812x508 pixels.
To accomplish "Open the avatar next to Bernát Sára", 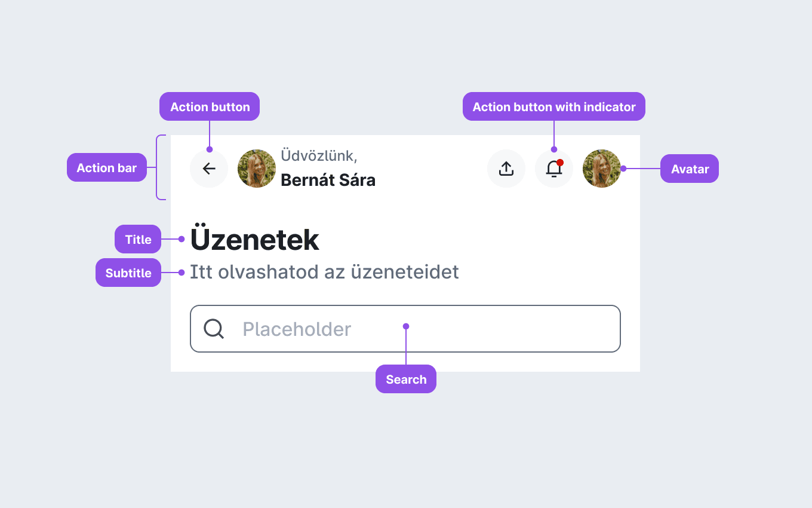I will pos(257,169).
